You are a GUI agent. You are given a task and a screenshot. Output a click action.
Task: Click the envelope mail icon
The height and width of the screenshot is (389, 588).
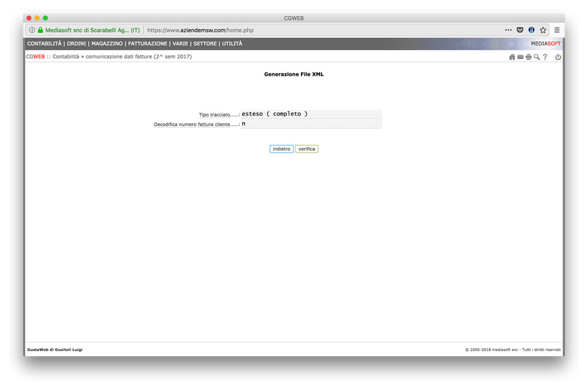pos(520,57)
